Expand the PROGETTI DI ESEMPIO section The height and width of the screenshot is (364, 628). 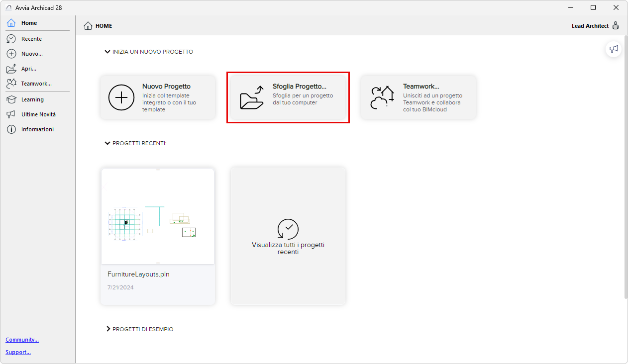click(x=107, y=329)
